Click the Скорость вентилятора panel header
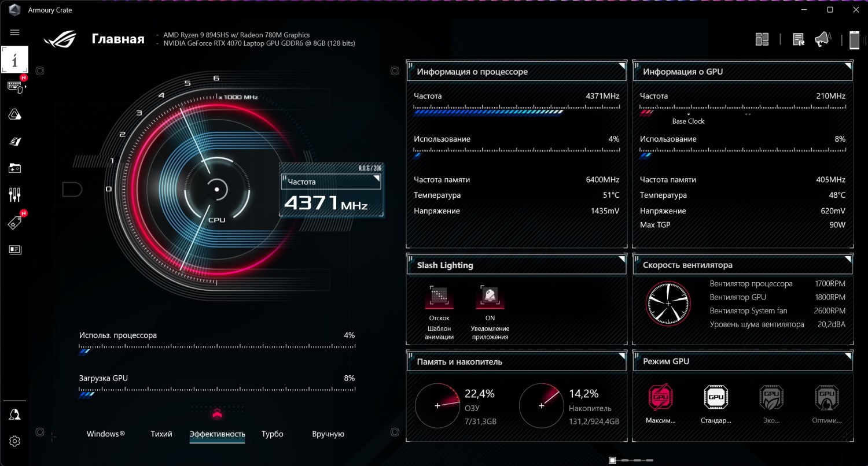This screenshot has width=868, height=466. (x=742, y=265)
